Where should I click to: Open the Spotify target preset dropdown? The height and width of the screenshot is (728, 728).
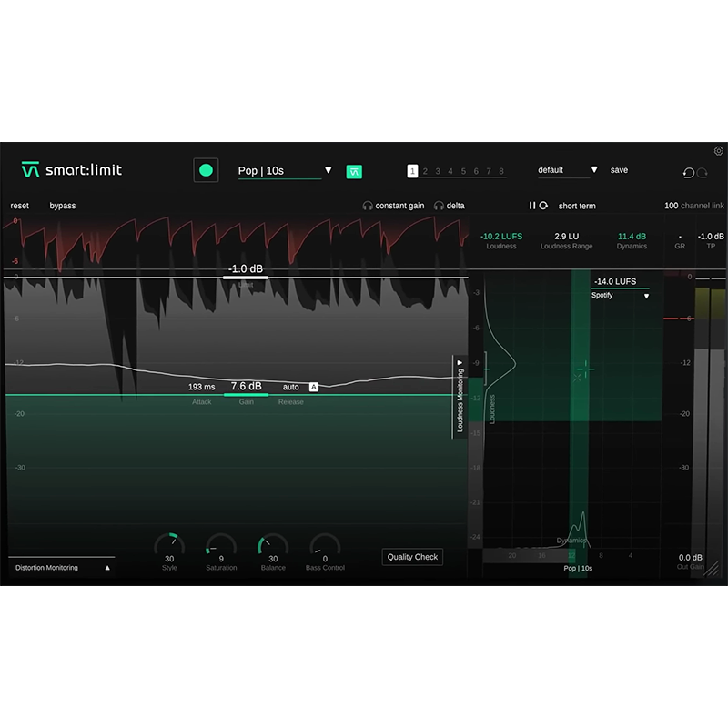click(x=620, y=296)
